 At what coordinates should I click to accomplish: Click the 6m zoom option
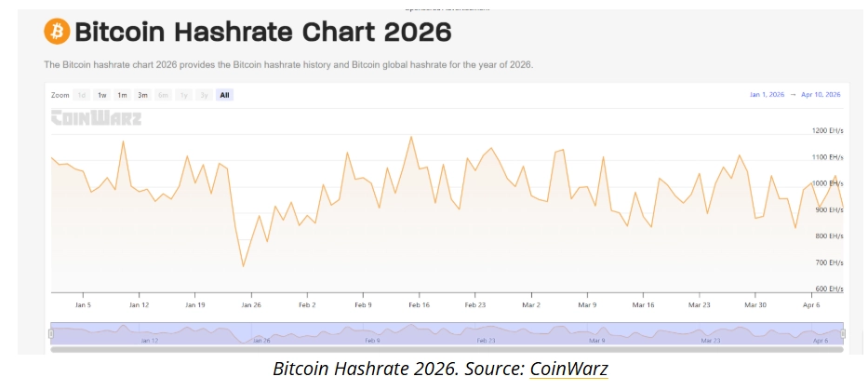point(163,95)
